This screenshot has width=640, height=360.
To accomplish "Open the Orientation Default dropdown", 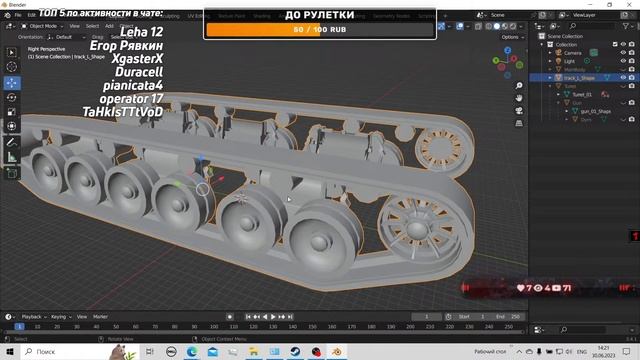I will [67, 37].
